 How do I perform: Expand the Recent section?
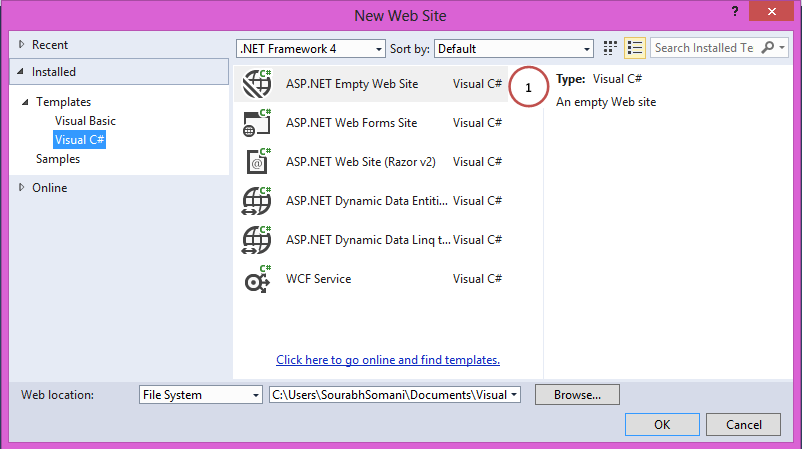(21, 44)
